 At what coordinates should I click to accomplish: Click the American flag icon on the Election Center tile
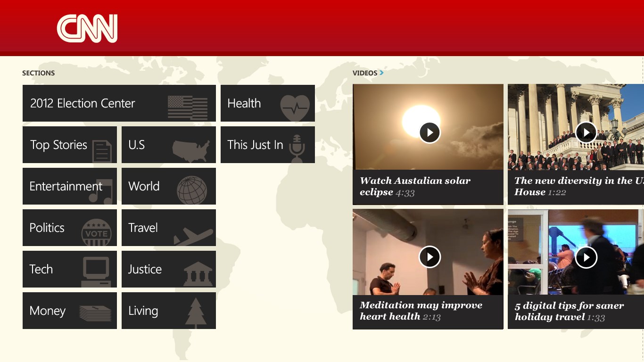point(188,107)
